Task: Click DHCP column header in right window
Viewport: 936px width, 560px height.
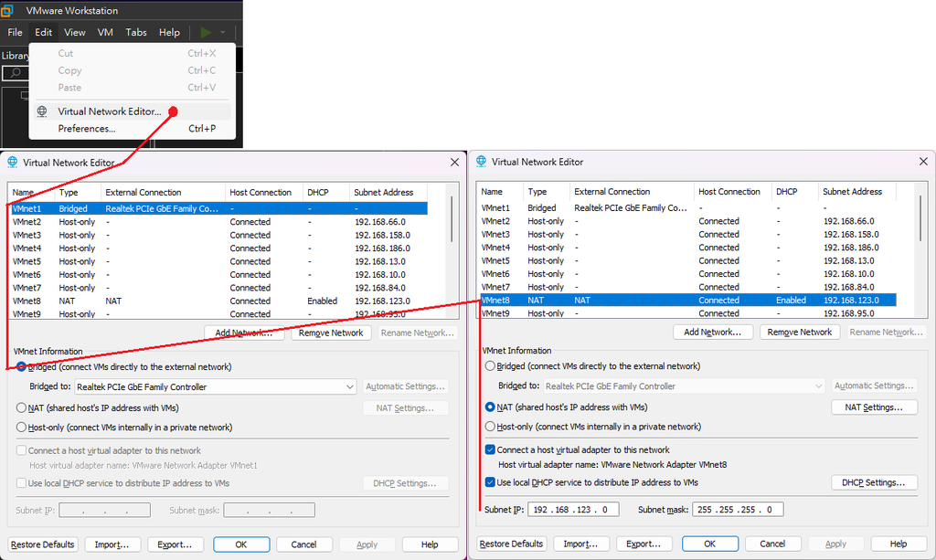Action: coord(794,192)
